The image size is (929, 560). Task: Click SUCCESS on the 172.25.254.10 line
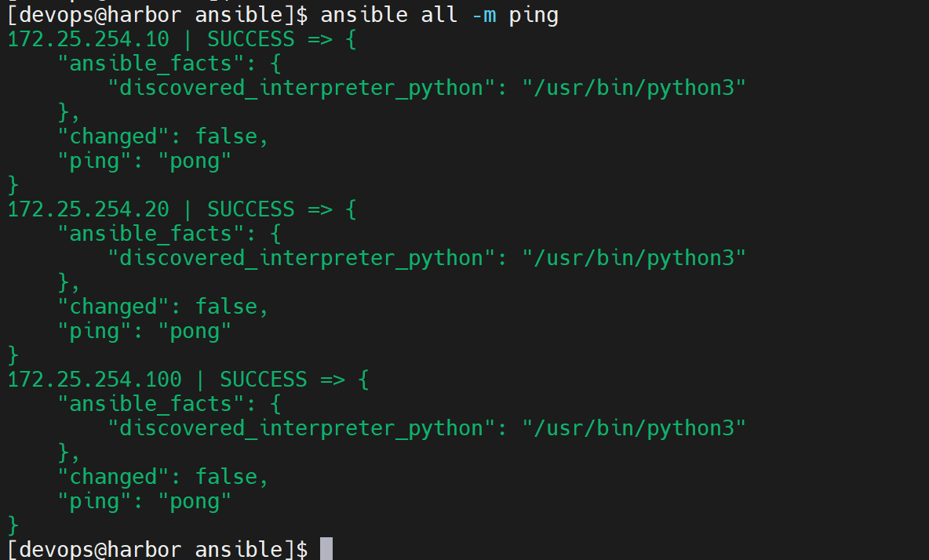(x=250, y=39)
